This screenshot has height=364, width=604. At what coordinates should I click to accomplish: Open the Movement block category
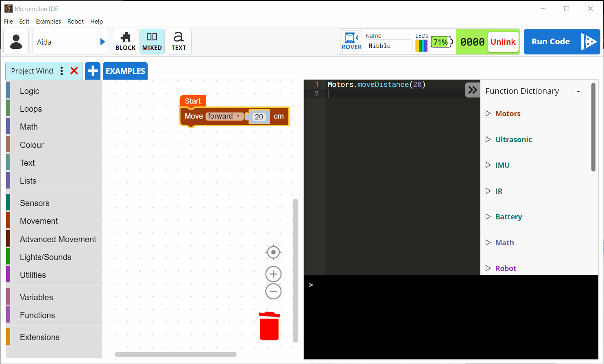tap(39, 221)
